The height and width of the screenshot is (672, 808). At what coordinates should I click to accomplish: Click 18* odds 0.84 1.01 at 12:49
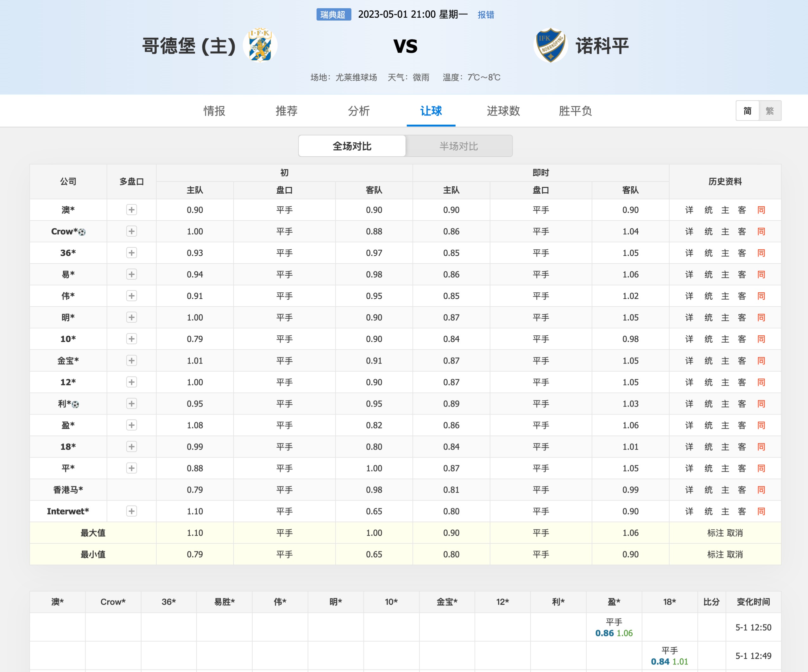670,661
